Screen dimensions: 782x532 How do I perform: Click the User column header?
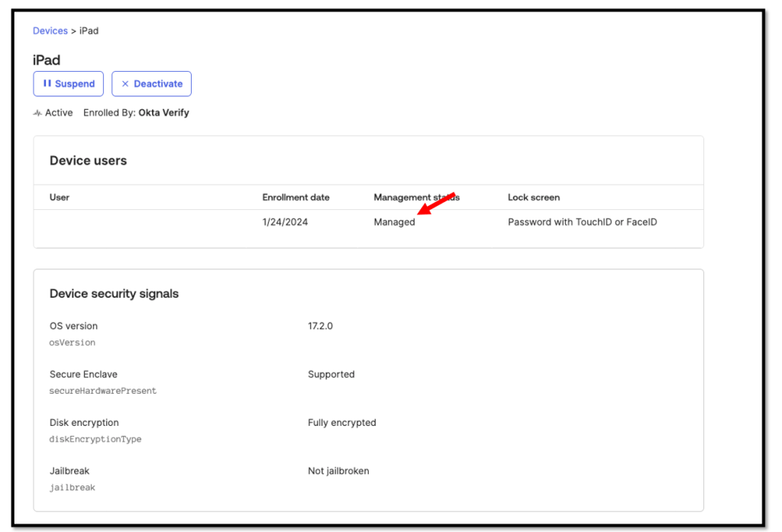coord(60,197)
